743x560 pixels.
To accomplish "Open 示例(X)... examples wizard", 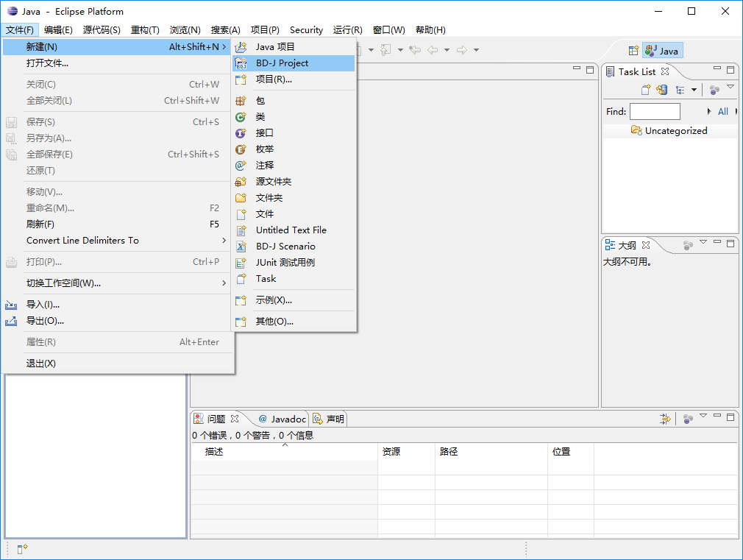I will 294,300.
